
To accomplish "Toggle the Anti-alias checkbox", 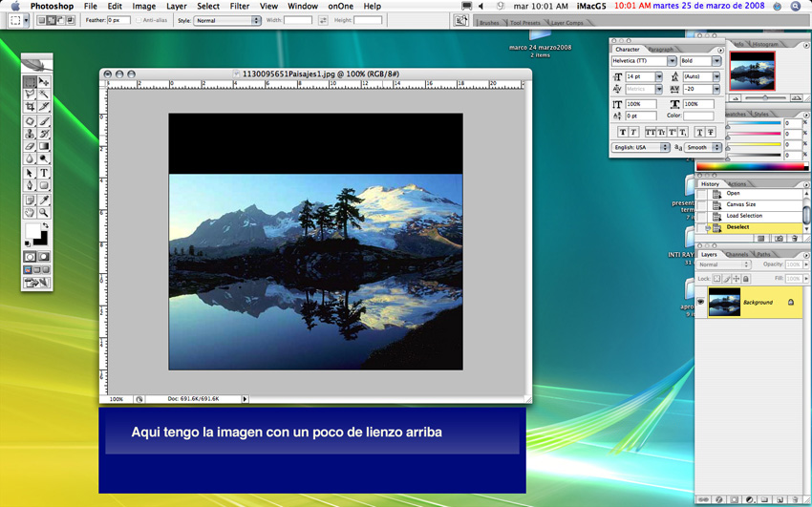I will pos(139,20).
